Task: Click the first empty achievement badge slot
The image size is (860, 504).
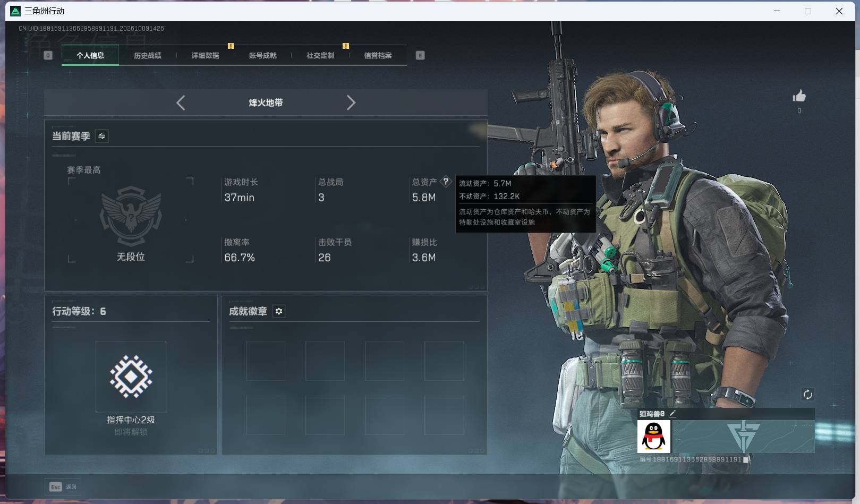Action: (x=266, y=361)
